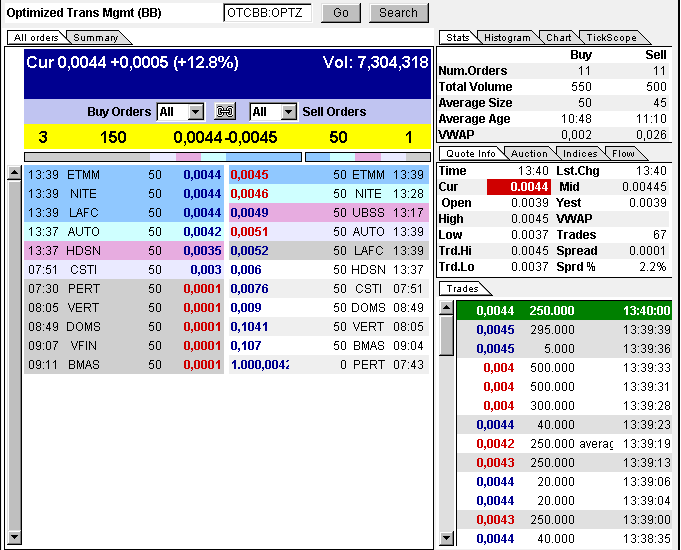Open the Sell Orders filter dropdown

[x=288, y=112]
